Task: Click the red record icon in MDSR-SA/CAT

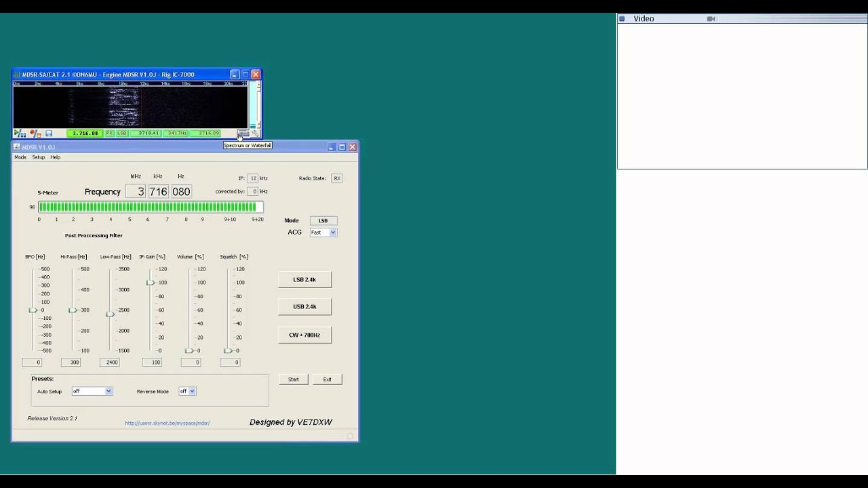Action: 35,134
